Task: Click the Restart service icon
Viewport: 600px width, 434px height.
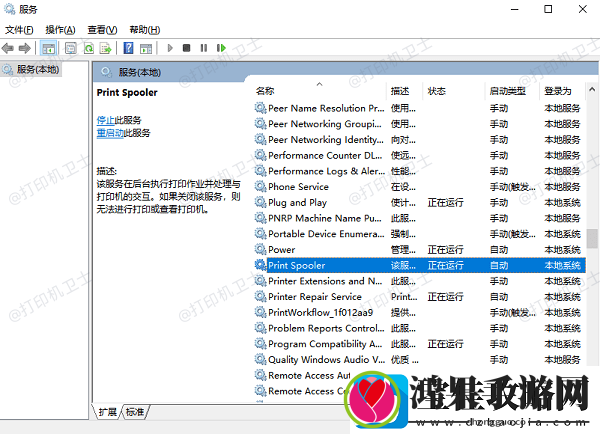Action: coord(221,48)
